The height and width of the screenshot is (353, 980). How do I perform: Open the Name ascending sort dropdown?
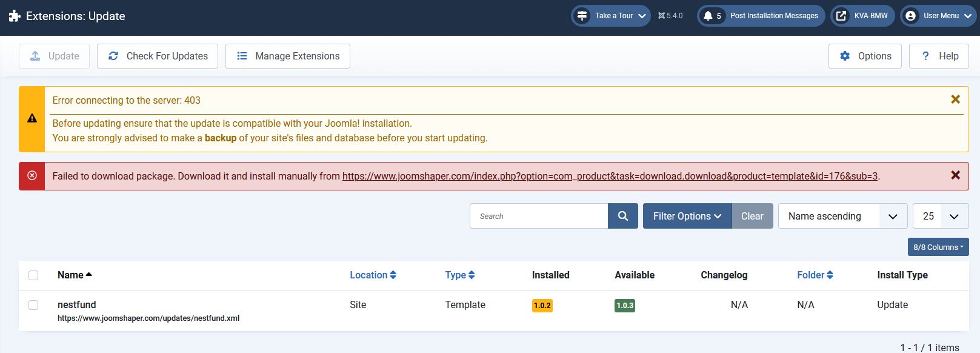point(842,216)
